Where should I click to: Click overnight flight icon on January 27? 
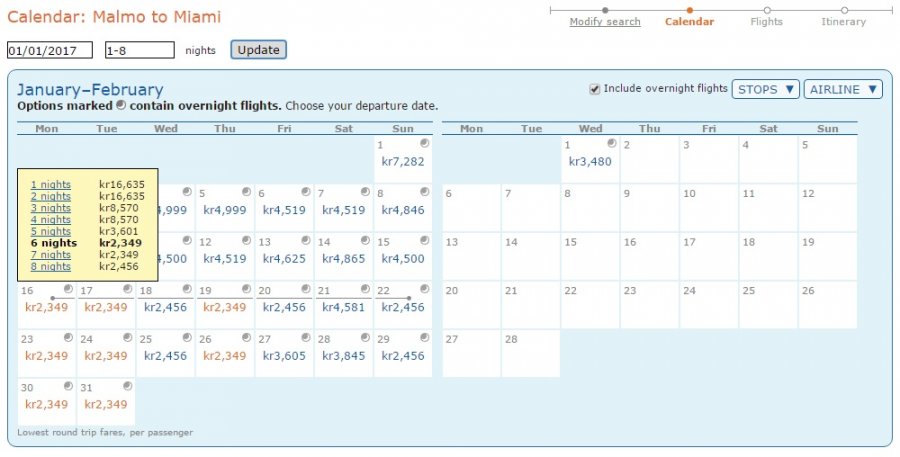click(x=305, y=337)
